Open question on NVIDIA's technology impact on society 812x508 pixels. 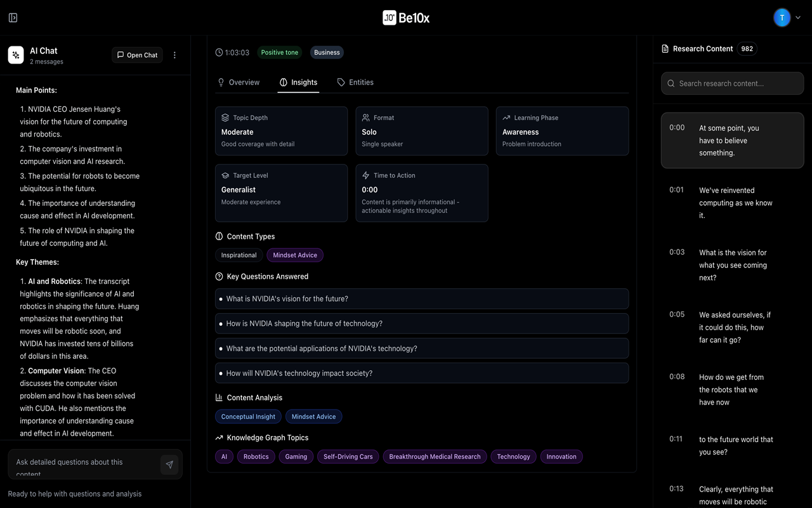[422, 373]
